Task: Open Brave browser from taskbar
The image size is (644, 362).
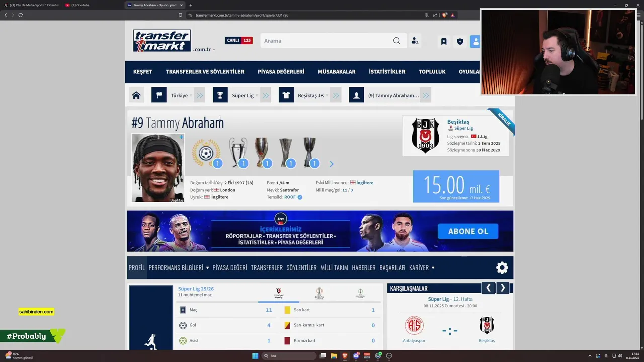Action: (x=345, y=356)
